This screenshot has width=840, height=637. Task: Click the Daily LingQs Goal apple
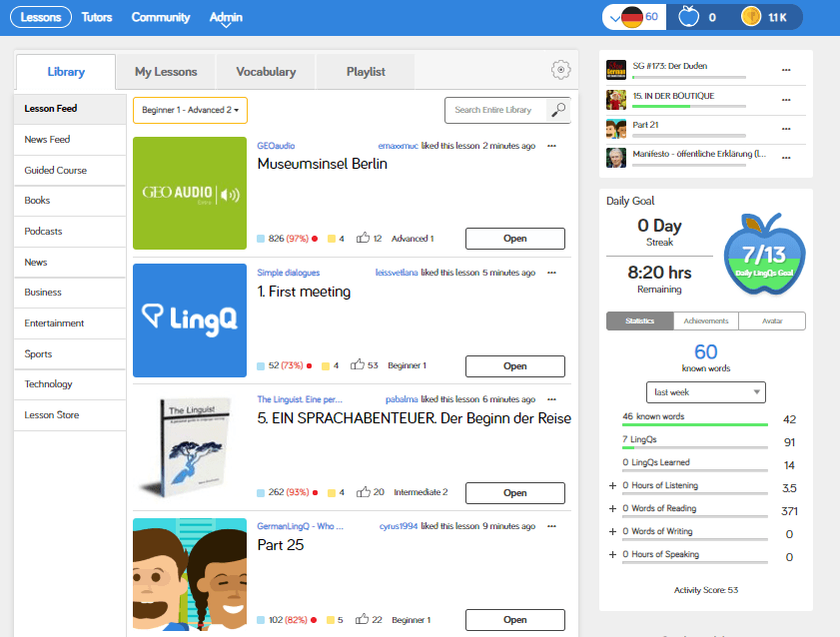coord(764,255)
